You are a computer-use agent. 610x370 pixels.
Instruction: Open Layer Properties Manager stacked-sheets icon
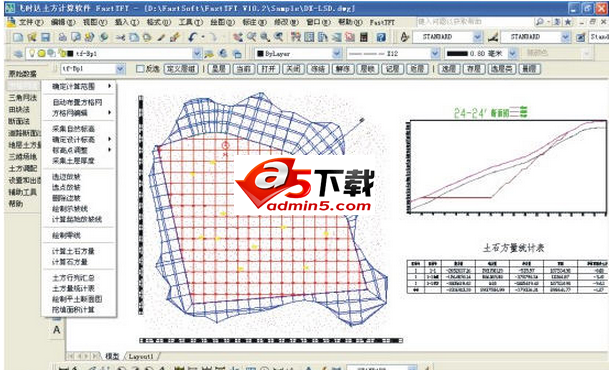(x=18, y=54)
